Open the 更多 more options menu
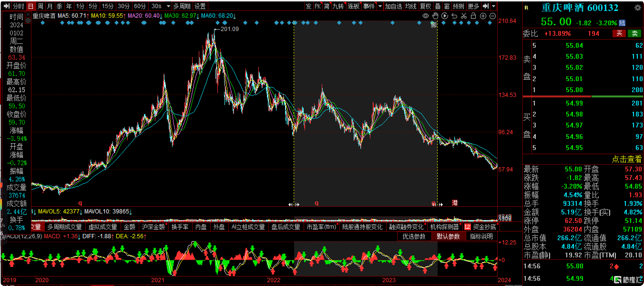644x286 pixels. pyautogui.click(x=473, y=6)
